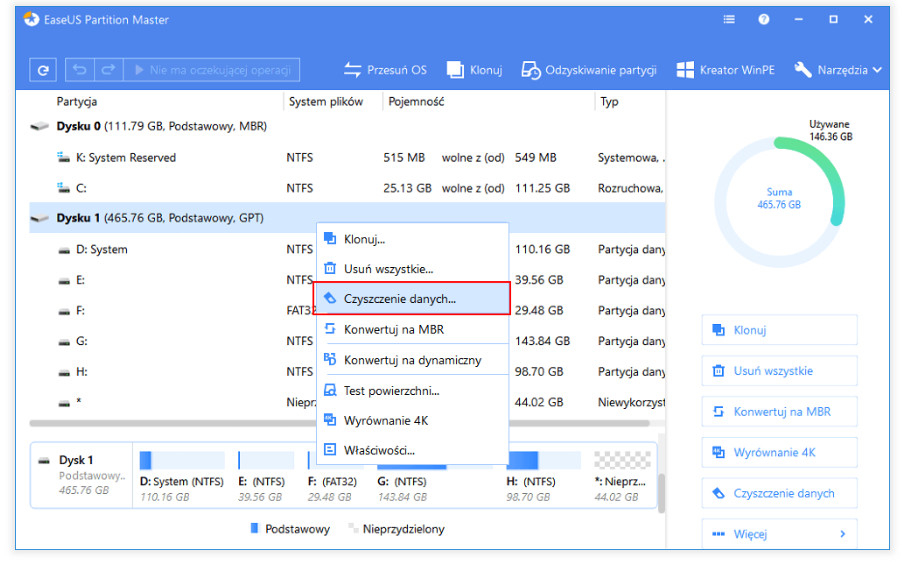Click the convert icon beside Konwertuj na dynamiczny
This screenshot has height=562, width=905.
click(330, 359)
